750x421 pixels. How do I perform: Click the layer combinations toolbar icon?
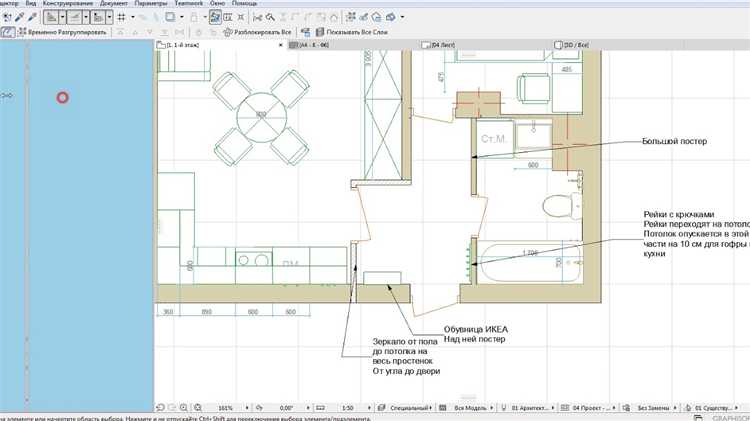click(x=351, y=17)
